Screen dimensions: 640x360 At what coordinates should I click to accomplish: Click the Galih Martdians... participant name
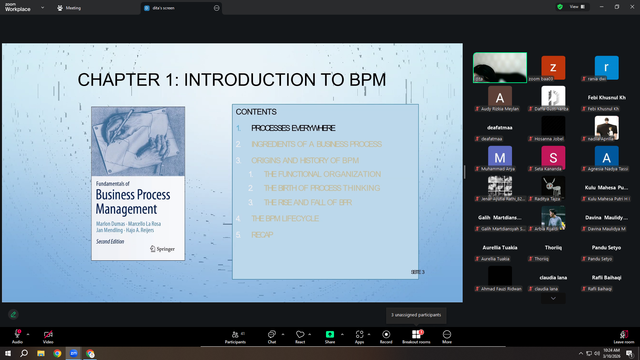click(500, 218)
